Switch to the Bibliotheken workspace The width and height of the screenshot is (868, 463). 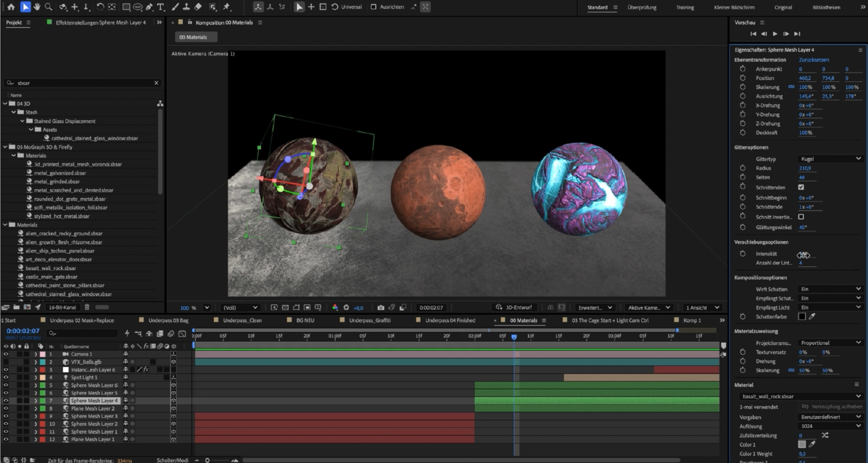click(826, 7)
